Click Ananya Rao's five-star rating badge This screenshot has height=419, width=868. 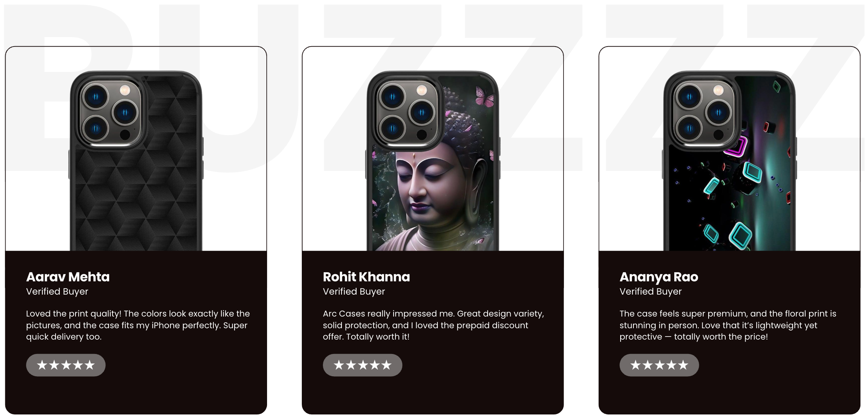(x=659, y=365)
